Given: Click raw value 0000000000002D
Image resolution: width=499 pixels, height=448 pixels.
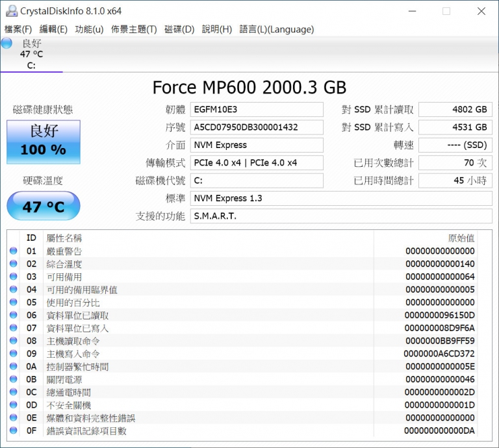Looking at the screenshot, I should tap(439, 392).
